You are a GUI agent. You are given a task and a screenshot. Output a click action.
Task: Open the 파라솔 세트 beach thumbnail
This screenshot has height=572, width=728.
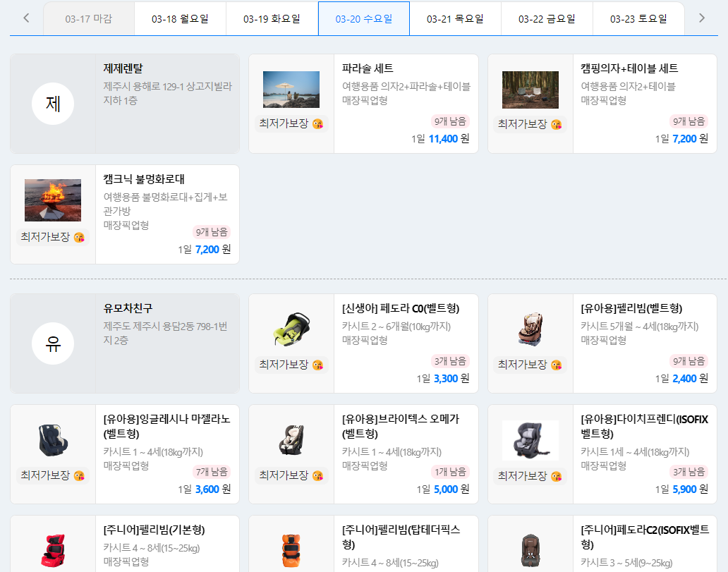[x=291, y=90]
